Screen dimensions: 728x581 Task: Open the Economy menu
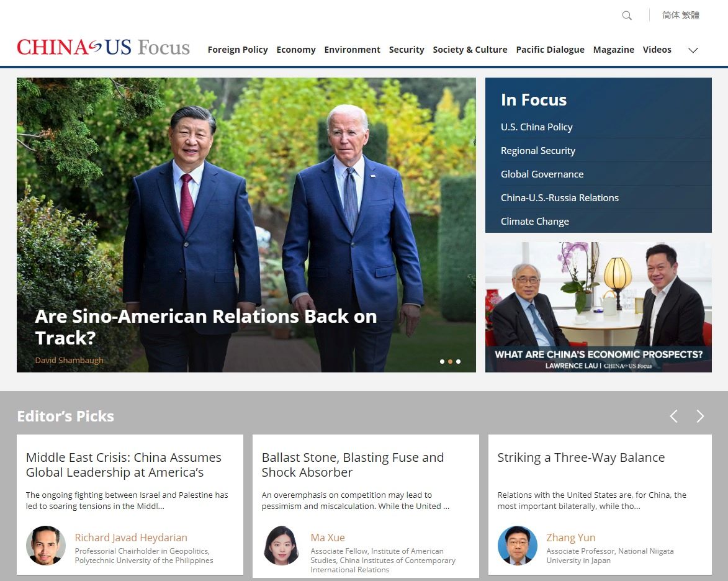click(296, 50)
